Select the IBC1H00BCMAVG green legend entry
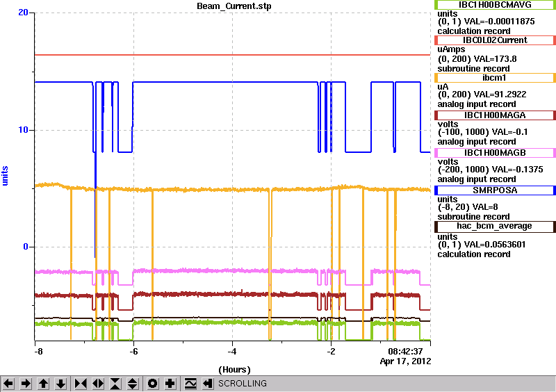 [x=495, y=5]
